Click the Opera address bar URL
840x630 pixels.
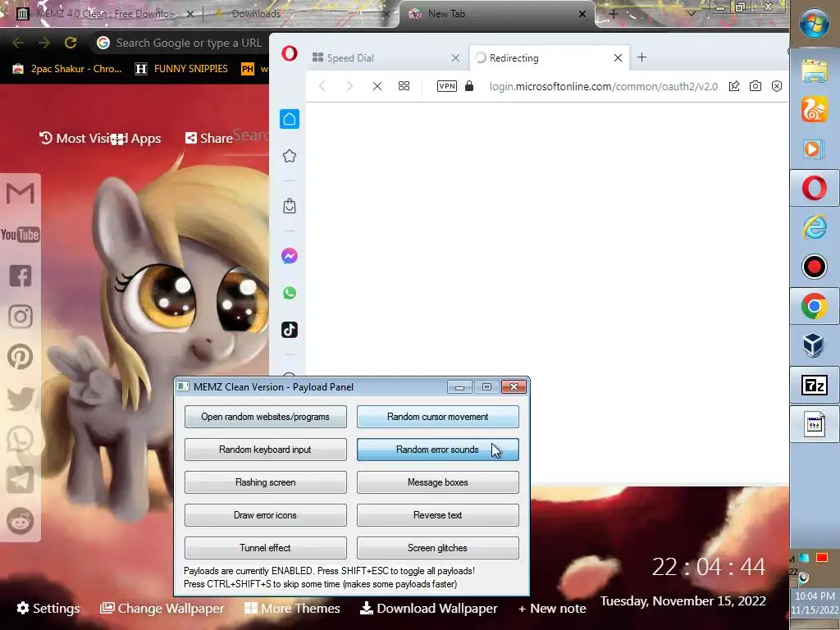coord(603,86)
